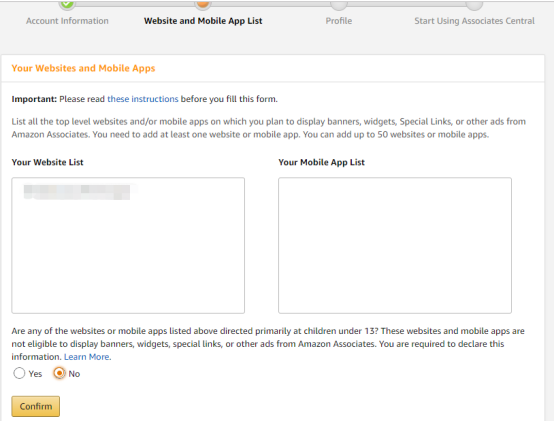Viewport: 554px width, 421px height.
Task: Click the orange current-step circle indicator
Action: pyautogui.click(x=203, y=4)
